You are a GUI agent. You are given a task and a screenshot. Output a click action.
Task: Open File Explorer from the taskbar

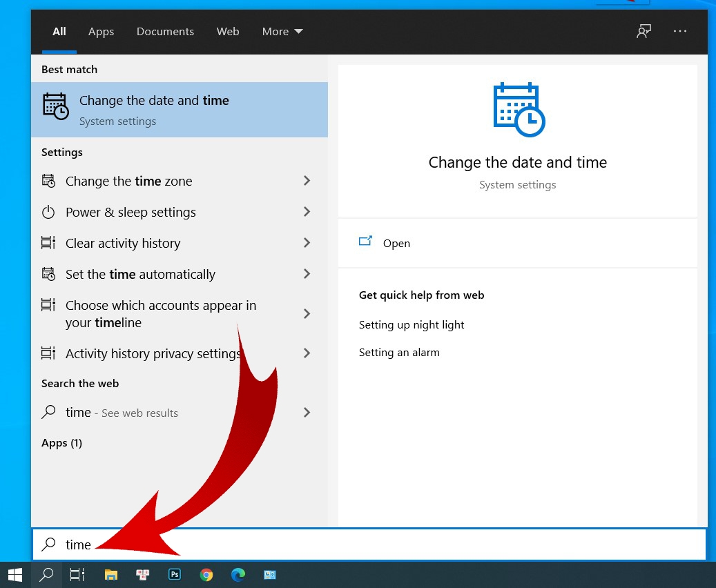111,575
